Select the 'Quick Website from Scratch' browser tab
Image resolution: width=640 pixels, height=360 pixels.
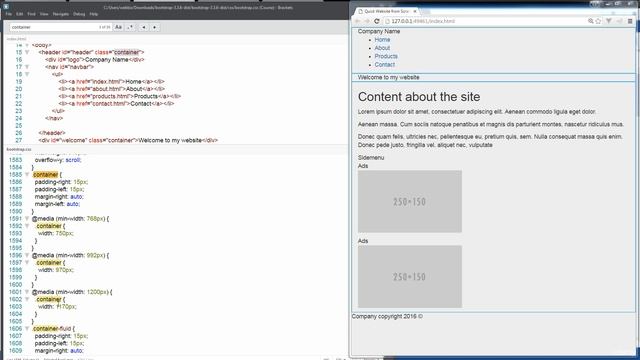[x=386, y=11]
